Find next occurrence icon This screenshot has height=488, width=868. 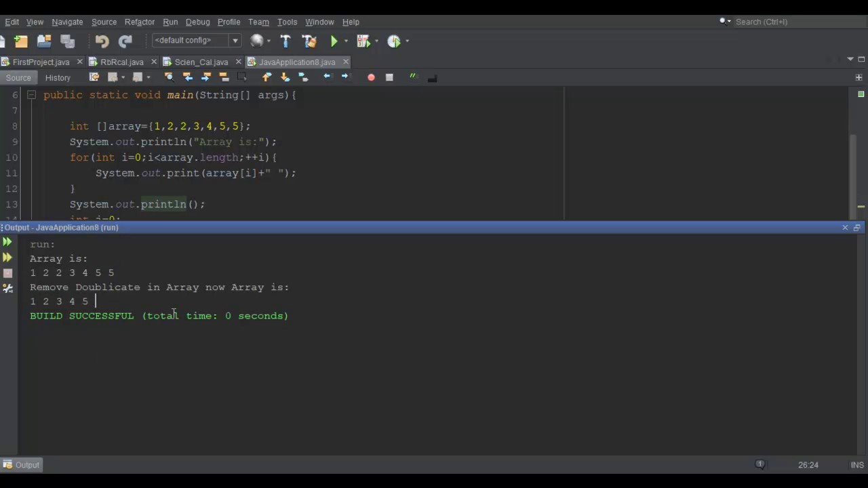tap(206, 77)
